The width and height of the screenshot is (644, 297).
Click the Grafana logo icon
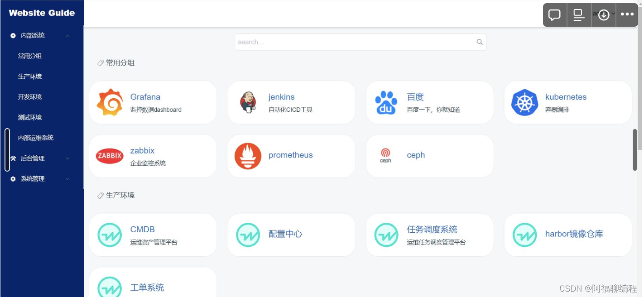110,102
